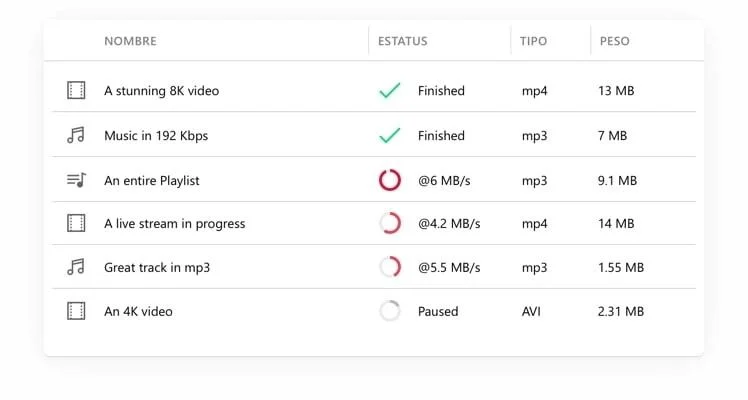The width and height of the screenshot is (748, 400).
Task: Click music note icon beside Great track in mp3
Action: click(76, 267)
